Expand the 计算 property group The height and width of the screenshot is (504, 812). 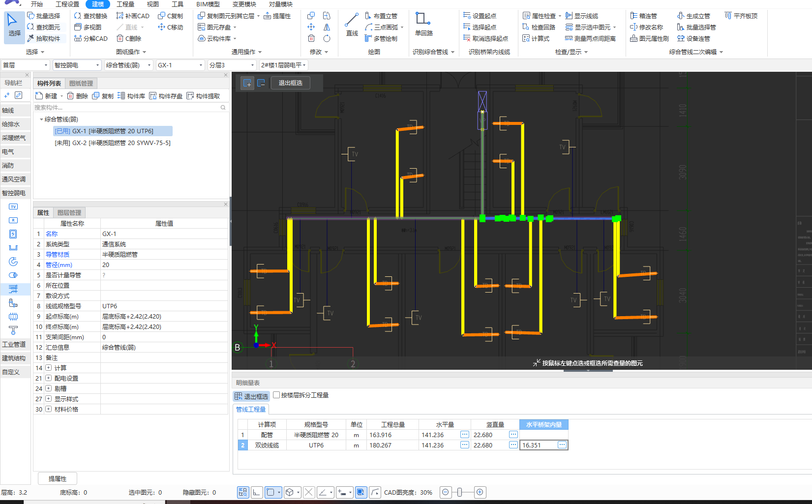tap(49, 368)
